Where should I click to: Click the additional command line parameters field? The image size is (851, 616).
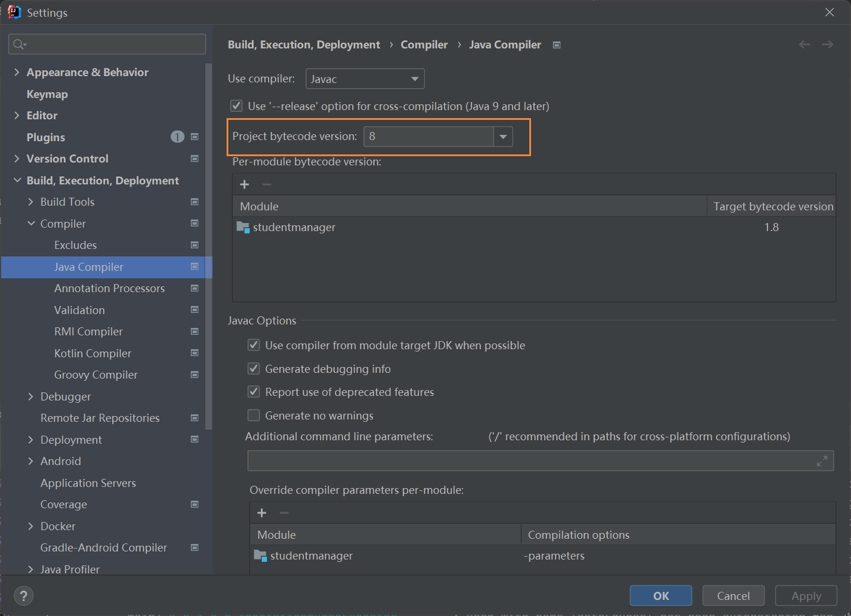pos(530,461)
